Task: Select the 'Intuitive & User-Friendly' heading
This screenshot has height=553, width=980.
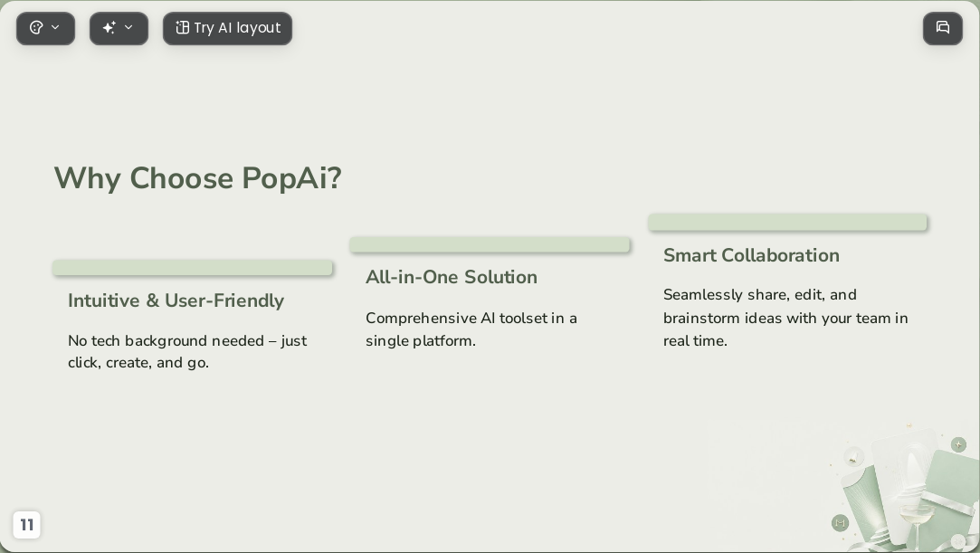Action: point(176,300)
